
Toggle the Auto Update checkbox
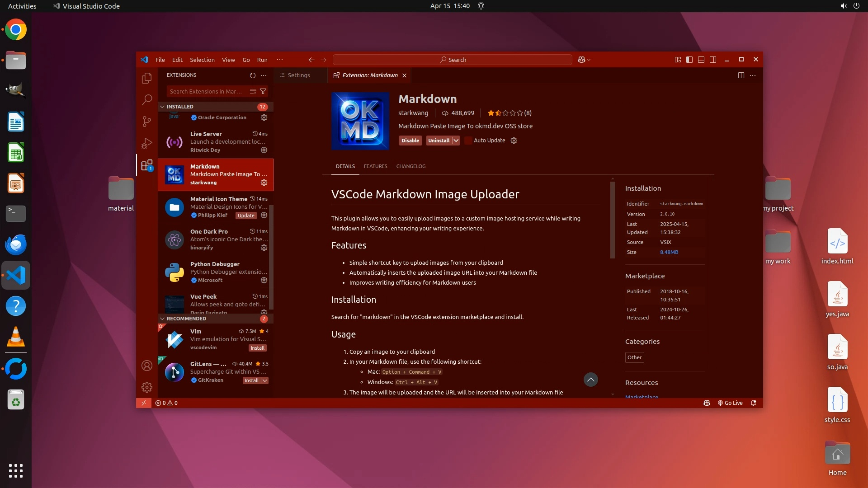(x=468, y=141)
